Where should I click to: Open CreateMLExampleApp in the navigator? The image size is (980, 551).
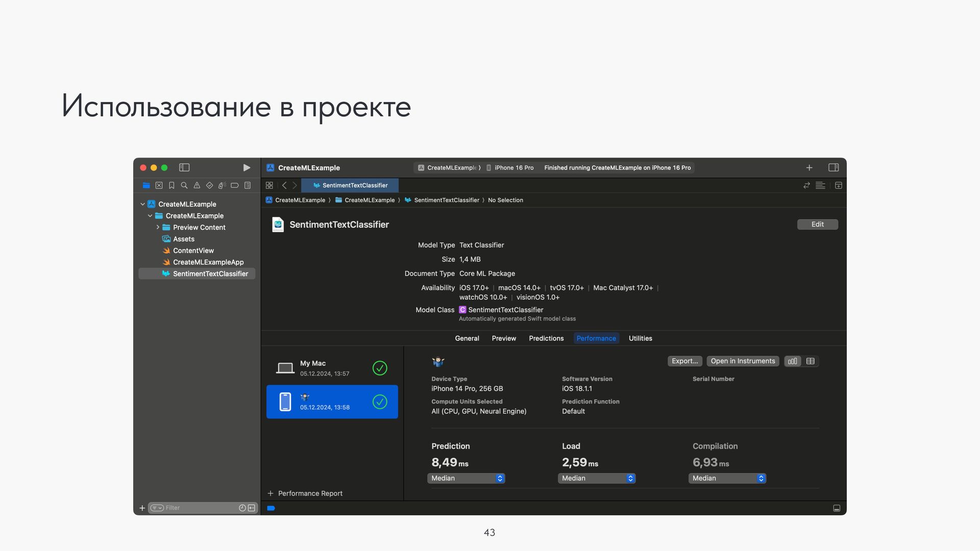pyautogui.click(x=208, y=262)
